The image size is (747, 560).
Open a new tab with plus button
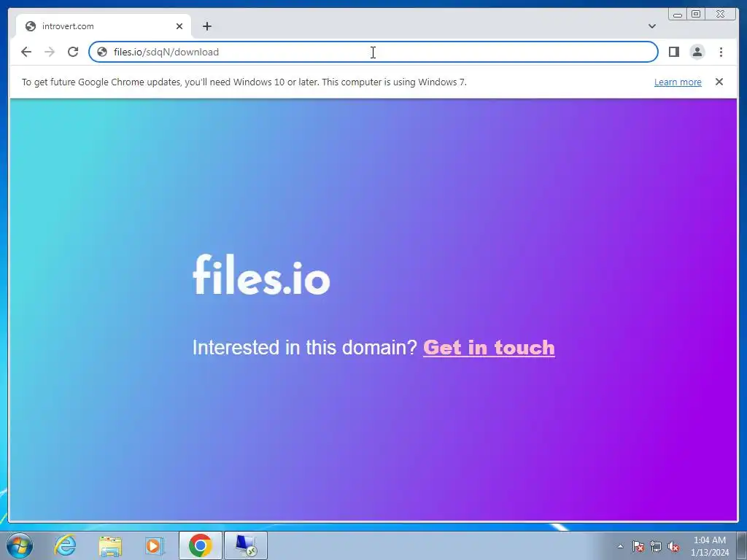click(206, 26)
